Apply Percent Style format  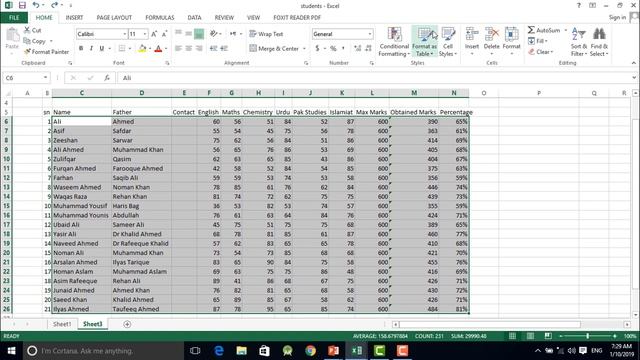coord(333,49)
